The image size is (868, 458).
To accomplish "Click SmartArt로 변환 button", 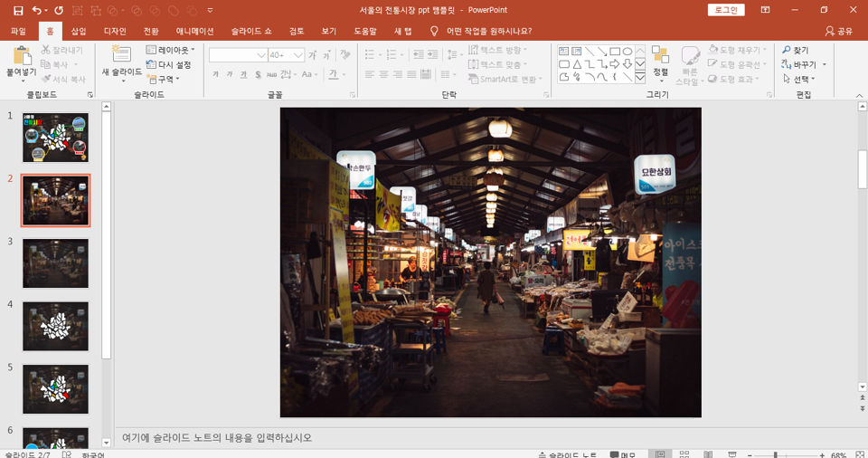I will (x=505, y=80).
